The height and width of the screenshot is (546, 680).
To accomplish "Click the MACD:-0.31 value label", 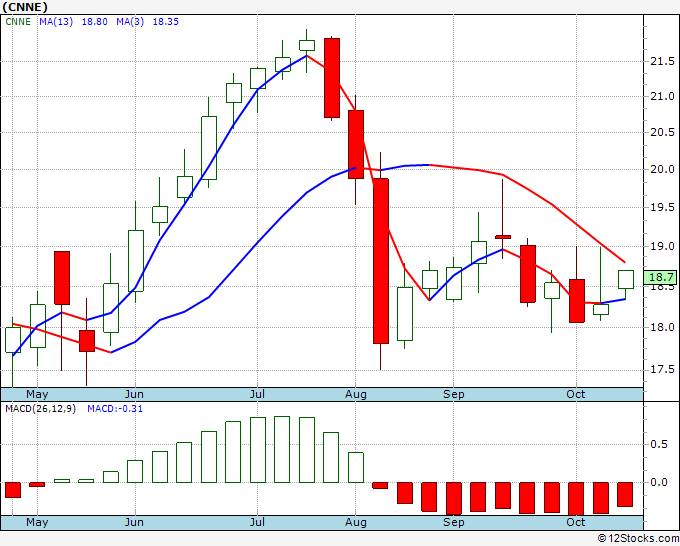I will 115,409.
